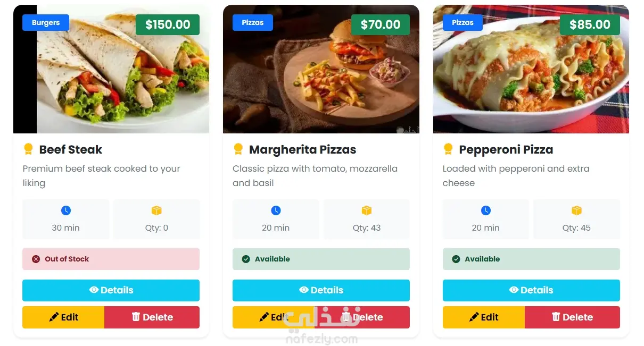Image resolution: width=644 pixels, height=346 pixels.
Task: Click the green check icon on Pepperoni Pizza
Action: 456,259
